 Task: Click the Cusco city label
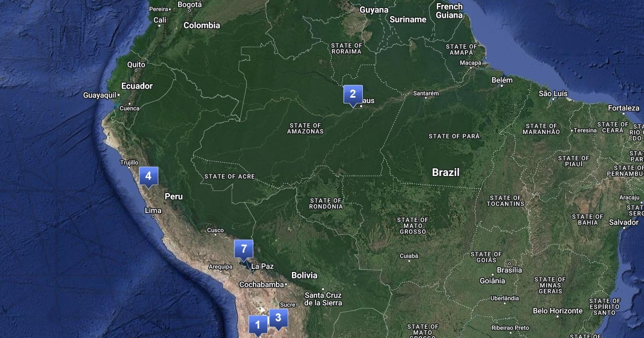coord(215,230)
